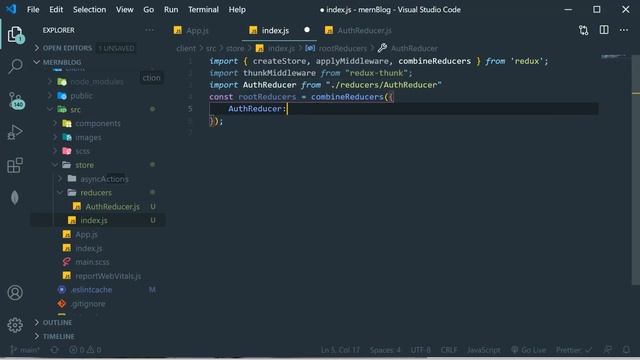Image resolution: width=640 pixels, height=360 pixels.
Task: Click the unsaved dot on index.js tab
Action: click(x=307, y=30)
